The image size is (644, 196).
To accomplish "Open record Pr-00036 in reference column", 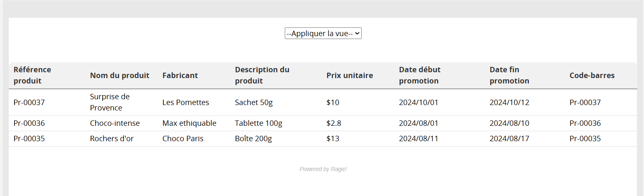I will pyautogui.click(x=29, y=123).
